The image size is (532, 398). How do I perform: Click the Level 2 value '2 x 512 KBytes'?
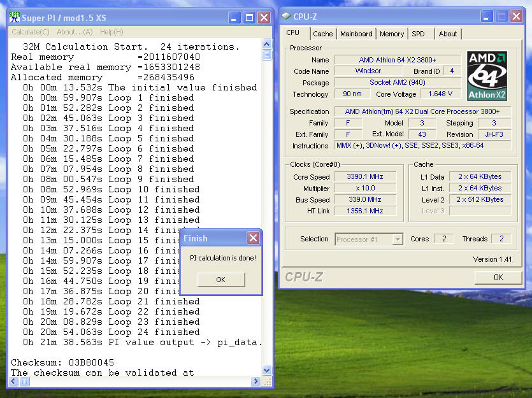(x=480, y=200)
